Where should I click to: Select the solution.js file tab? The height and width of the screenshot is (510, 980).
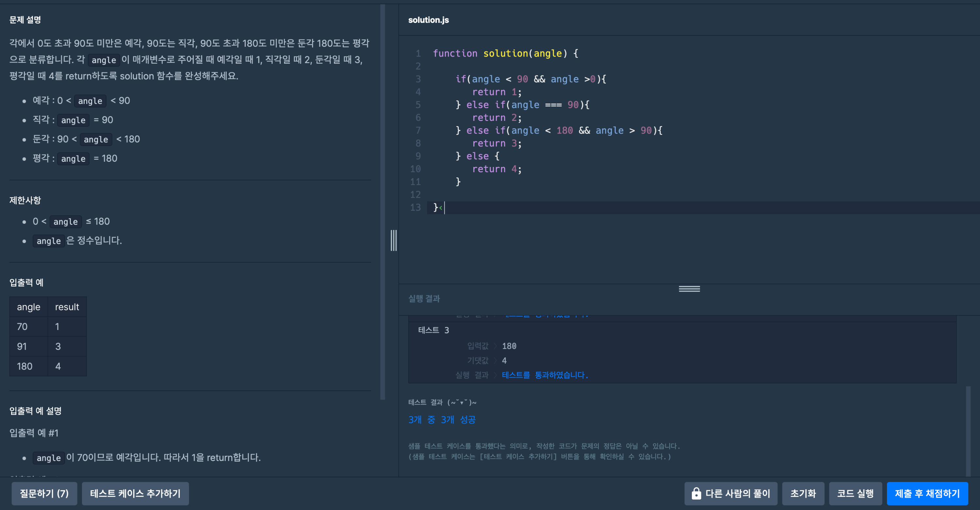[x=428, y=20]
